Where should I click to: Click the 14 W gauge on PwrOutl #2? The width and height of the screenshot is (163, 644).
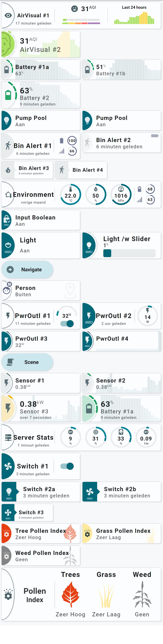click(147, 316)
